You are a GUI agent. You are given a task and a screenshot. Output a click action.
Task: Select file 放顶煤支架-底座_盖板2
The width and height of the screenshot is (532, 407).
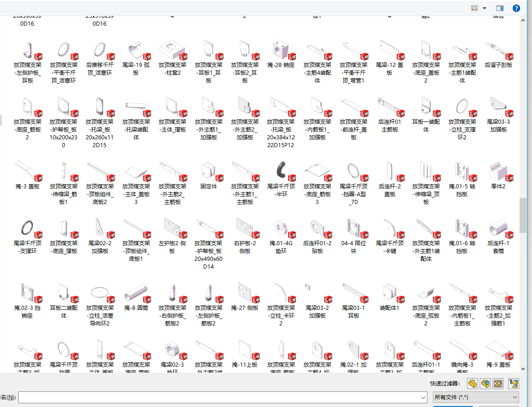(x=426, y=62)
